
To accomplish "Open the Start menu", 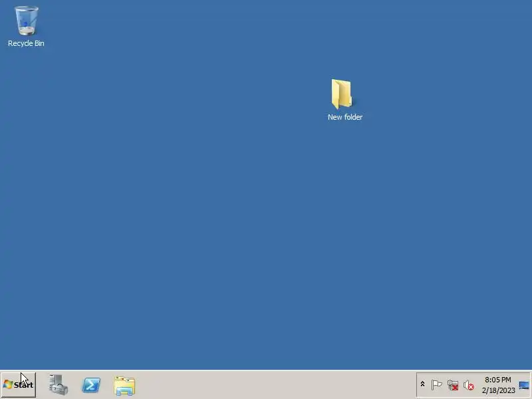I will click(19, 384).
